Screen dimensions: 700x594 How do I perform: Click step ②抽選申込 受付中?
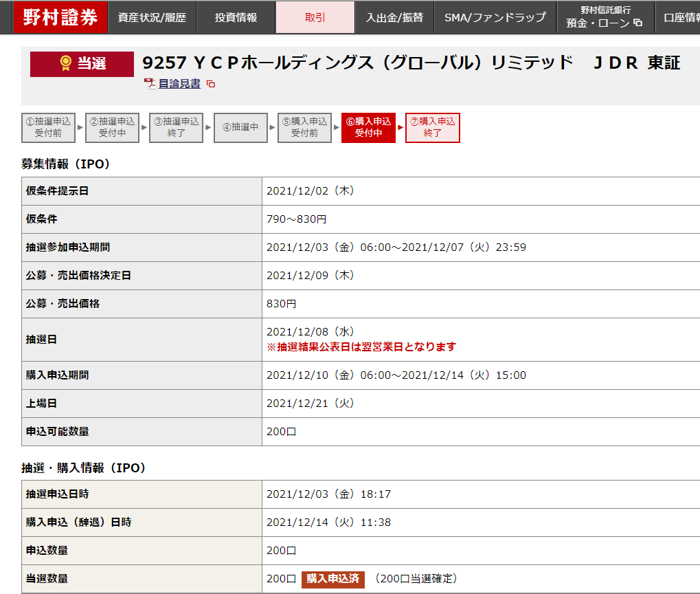(112, 127)
